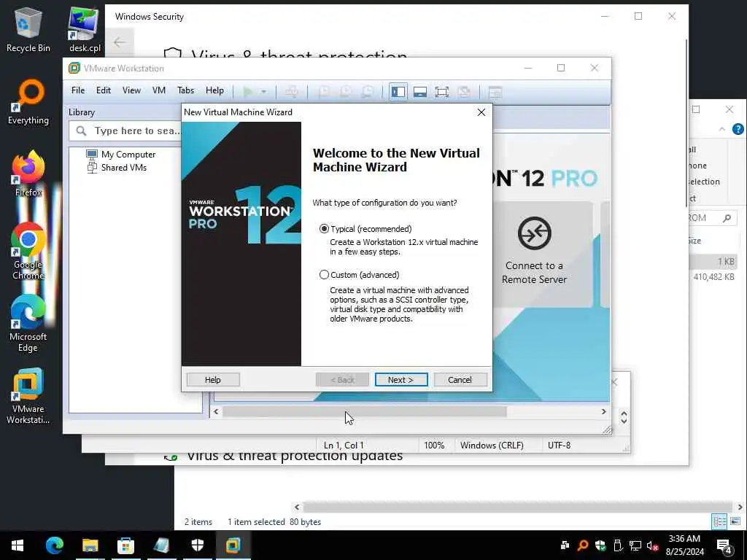Select Typical (recommended) radio option

(324, 229)
